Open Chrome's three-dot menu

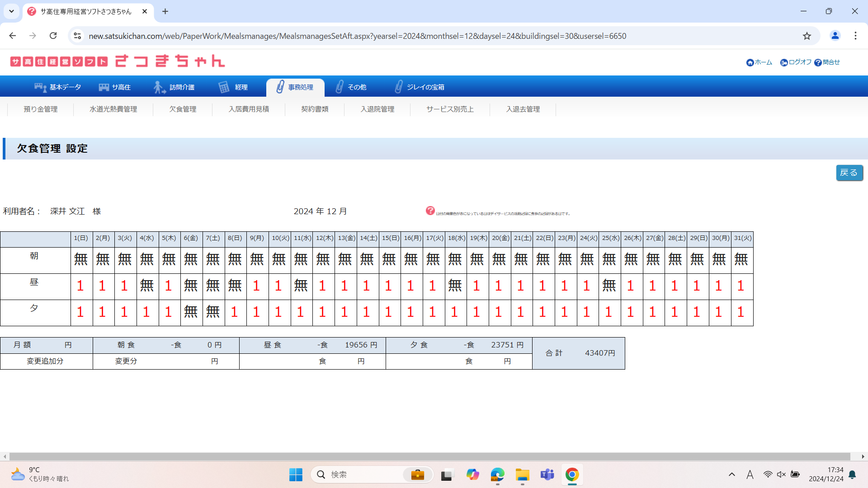(x=855, y=36)
